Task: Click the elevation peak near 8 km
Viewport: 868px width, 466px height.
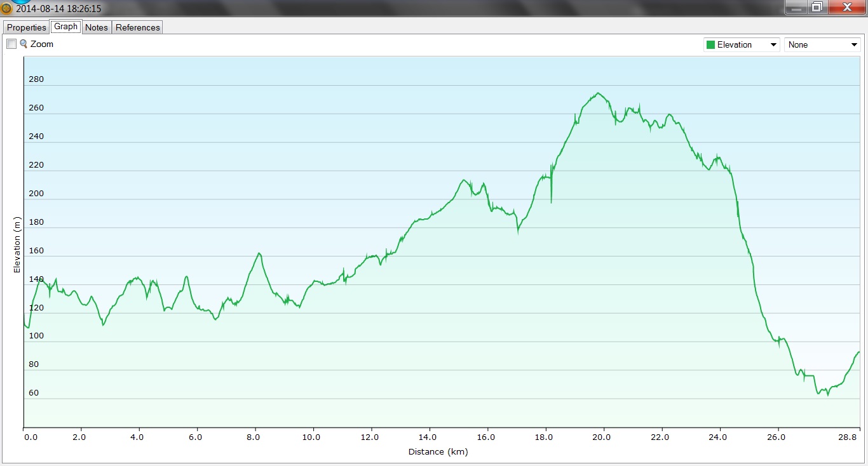Action: [259, 253]
